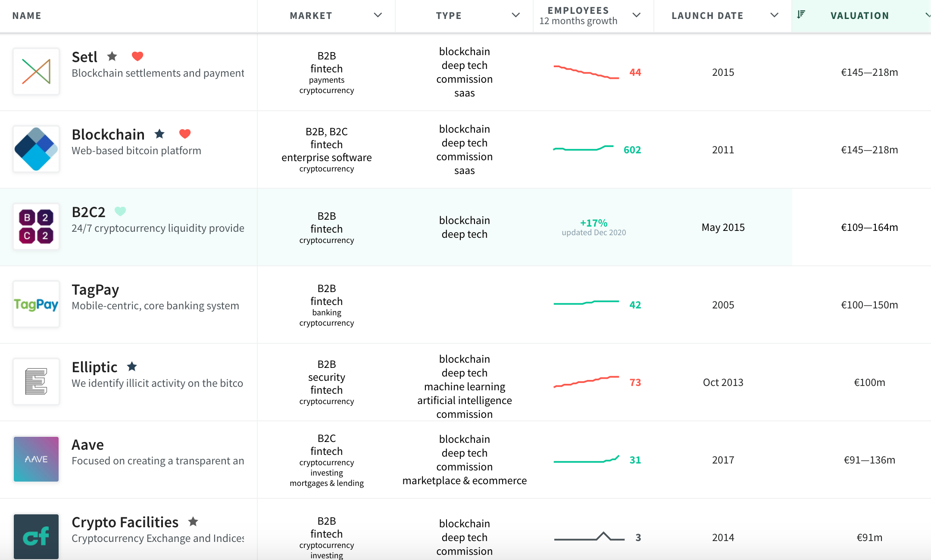Unfavorite Setl with the red heart

pos(137,56)
